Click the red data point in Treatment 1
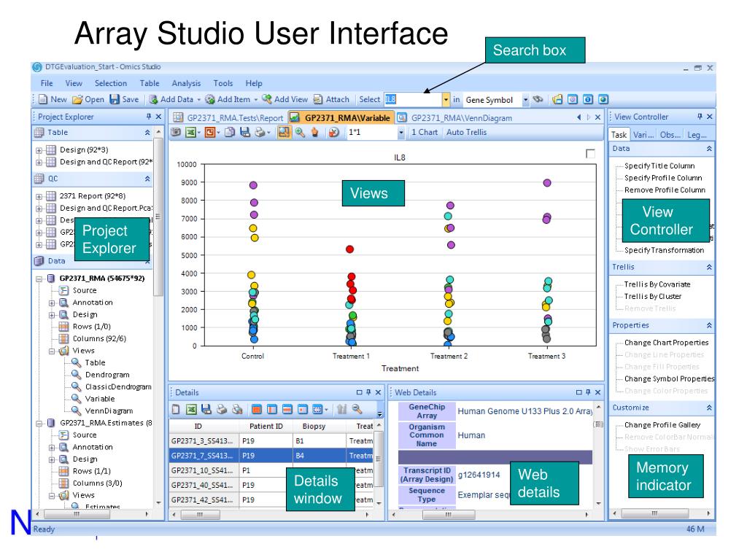The height and width of the screenshot is (560, 747). point(349,249)
